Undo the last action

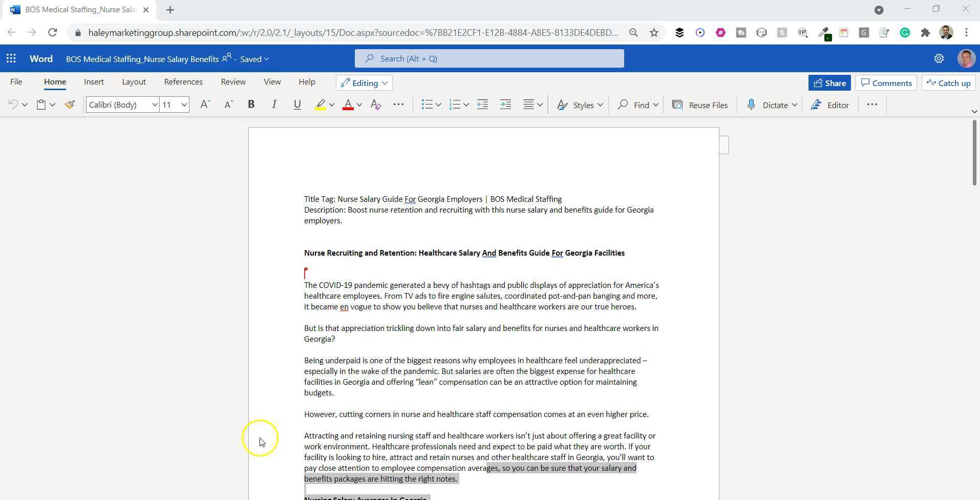[x=12, y=105]
